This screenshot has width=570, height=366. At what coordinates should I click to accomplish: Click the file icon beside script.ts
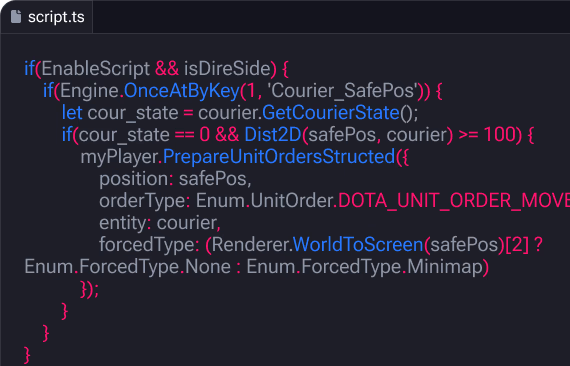[x=16, y=16]
